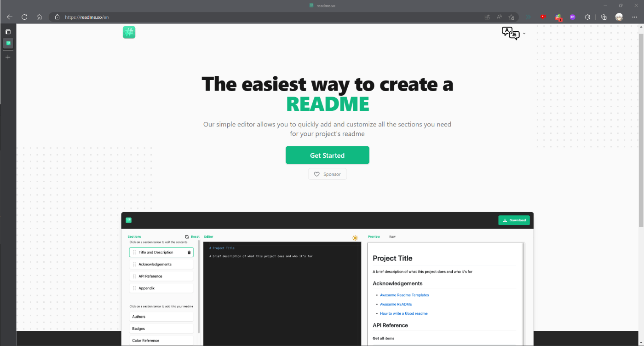
Task: Open the language translation icon
Action: (510, 33)
